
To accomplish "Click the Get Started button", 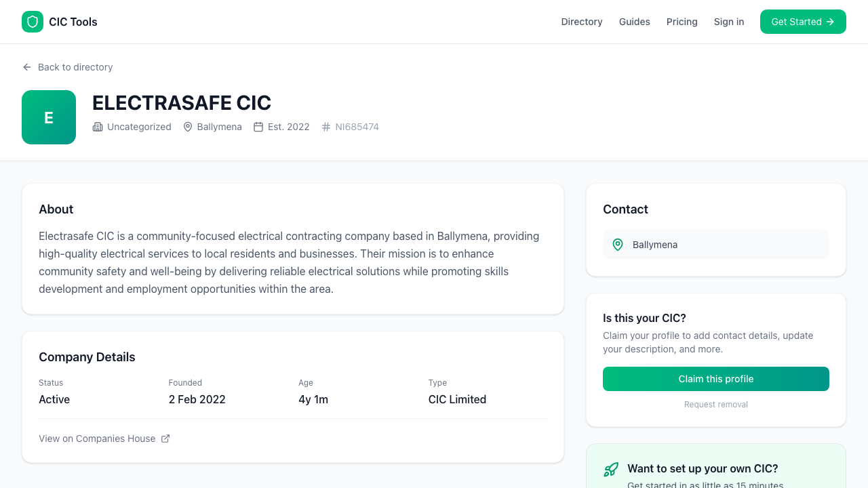I will [x=803, y=22].
